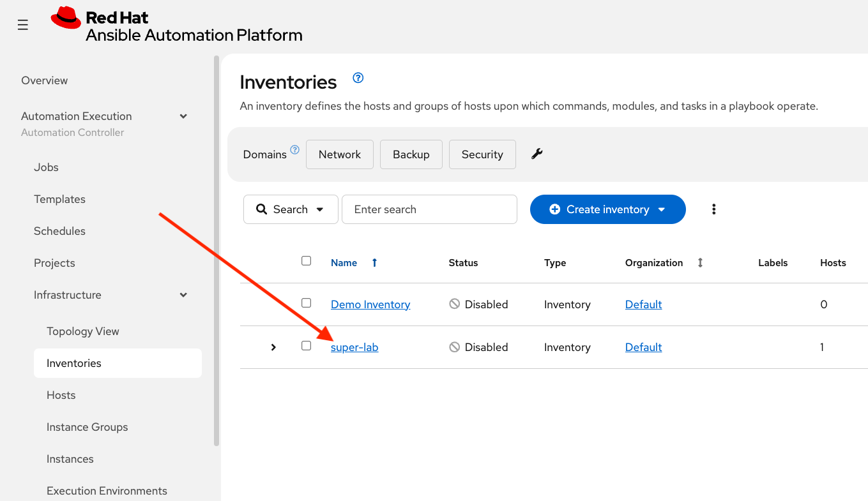Open Hosts in the sidebar
The image size is (868, 501).
(61, 395)
